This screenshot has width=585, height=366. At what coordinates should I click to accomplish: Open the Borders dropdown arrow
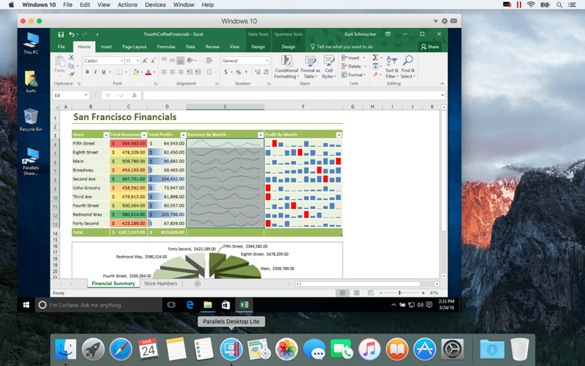[126, 72]
